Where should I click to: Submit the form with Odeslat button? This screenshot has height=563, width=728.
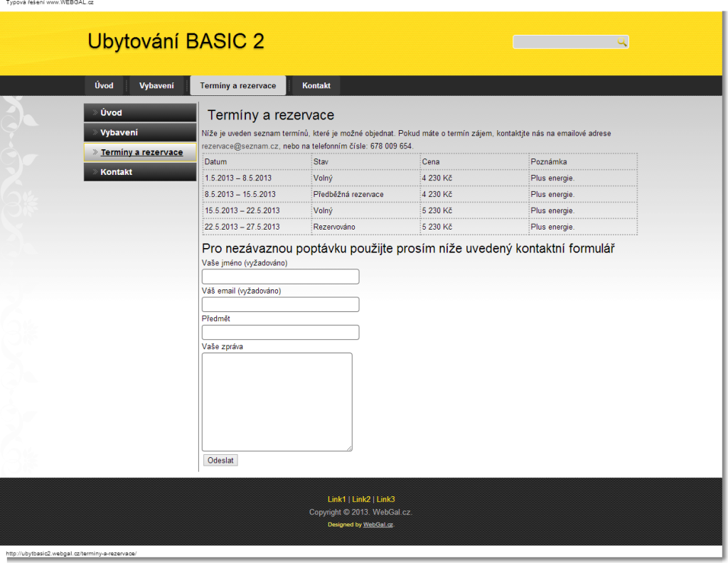point(220,461)
